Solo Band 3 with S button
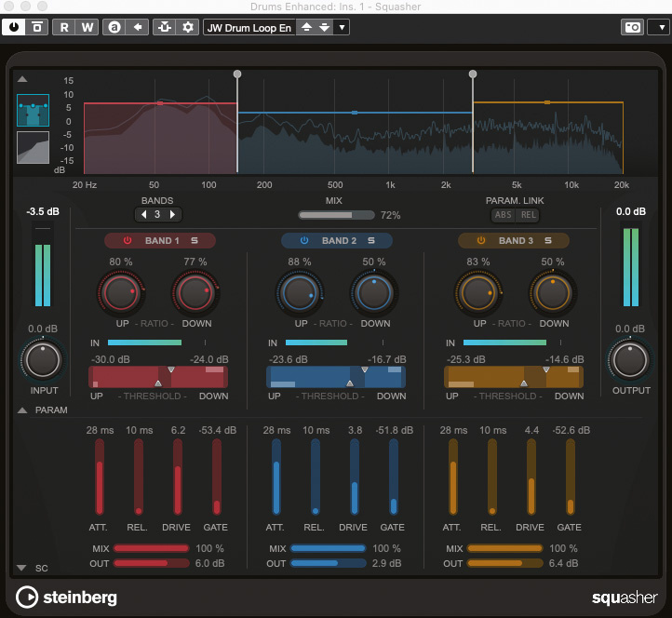Image resolution: width=672 pixels, height=618 pixels. click(548, 240)
